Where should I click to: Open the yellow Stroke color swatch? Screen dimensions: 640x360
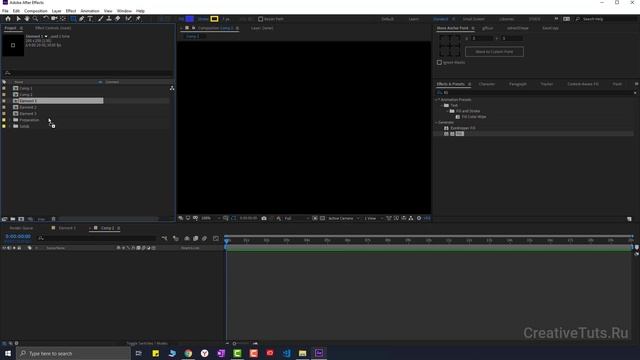[214, 19]
